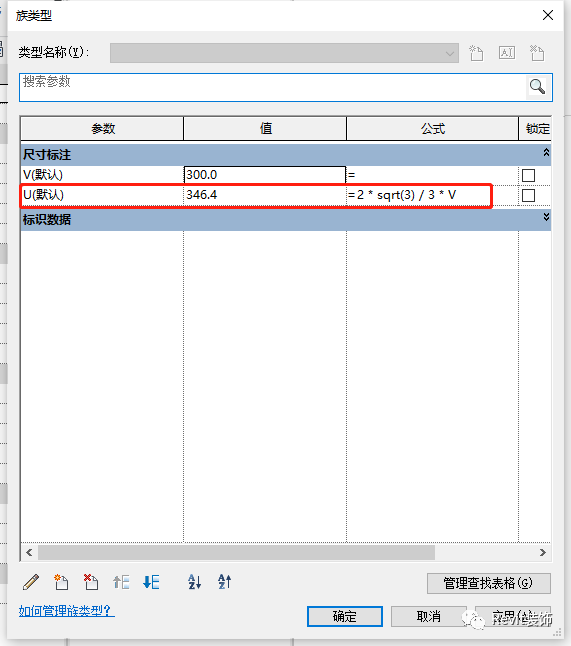Viewport: 571px width, 646px height.
Task: Sort parameters in ascending order
Action: [x=194, y=582]
